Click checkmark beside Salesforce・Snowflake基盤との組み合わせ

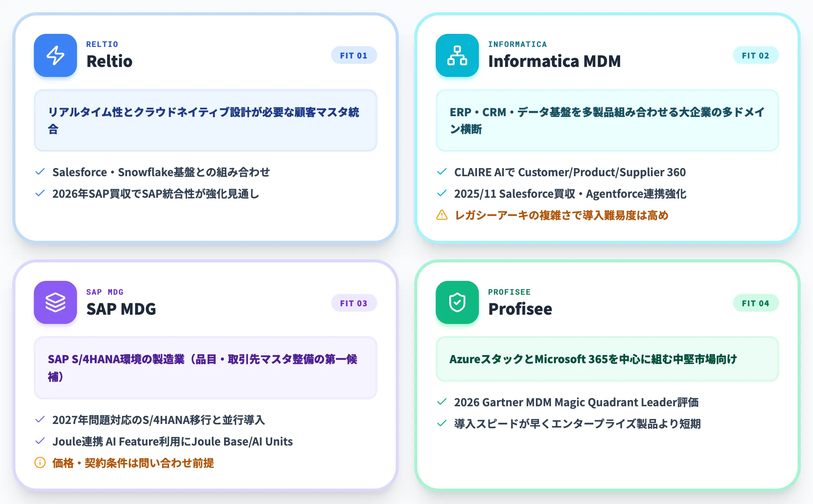40,172
